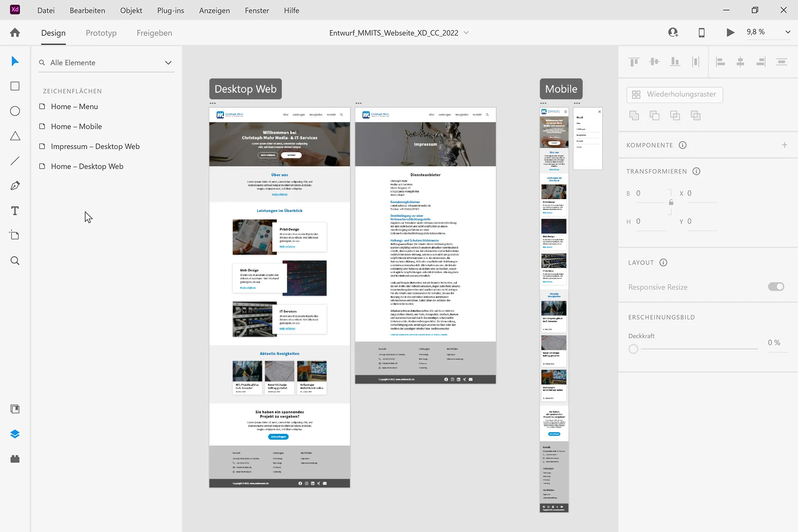Select Impressum – Desktop Web artboard
This screenshot has height=532, width=798.
coord(95,146)
